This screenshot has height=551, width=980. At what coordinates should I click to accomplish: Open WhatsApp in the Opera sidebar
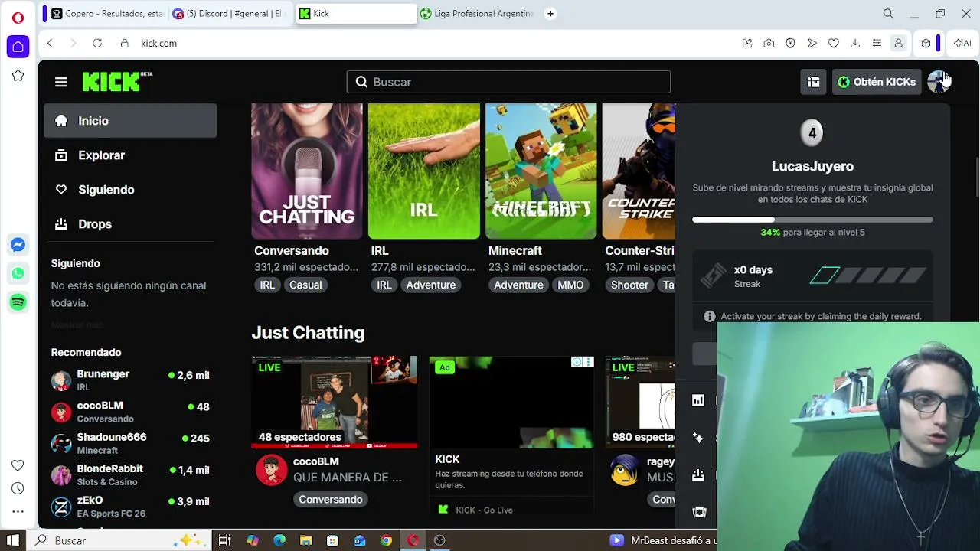18,273
